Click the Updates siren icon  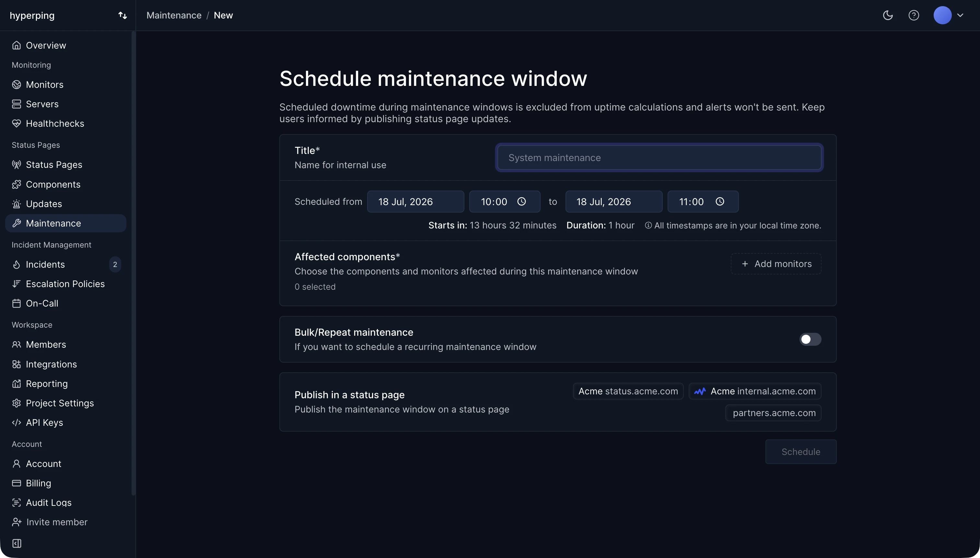17,204
